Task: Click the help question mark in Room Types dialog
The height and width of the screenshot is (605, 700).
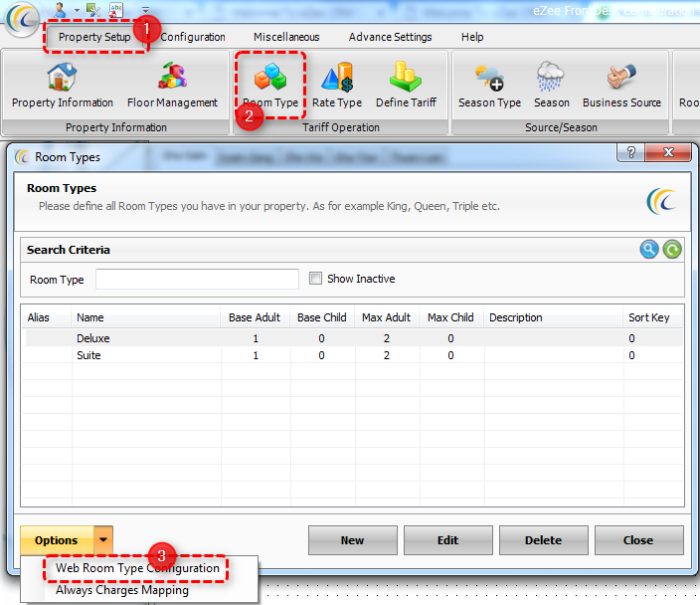Action: pyautogui.click(x=630, y=152)
